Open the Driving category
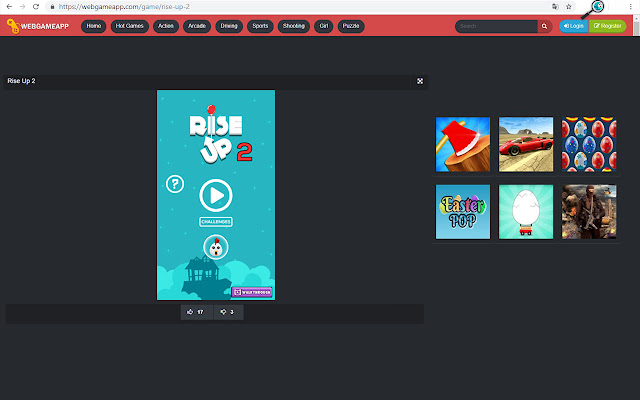Viewport: 640px width, 400px height. click(x=229, y=26)
